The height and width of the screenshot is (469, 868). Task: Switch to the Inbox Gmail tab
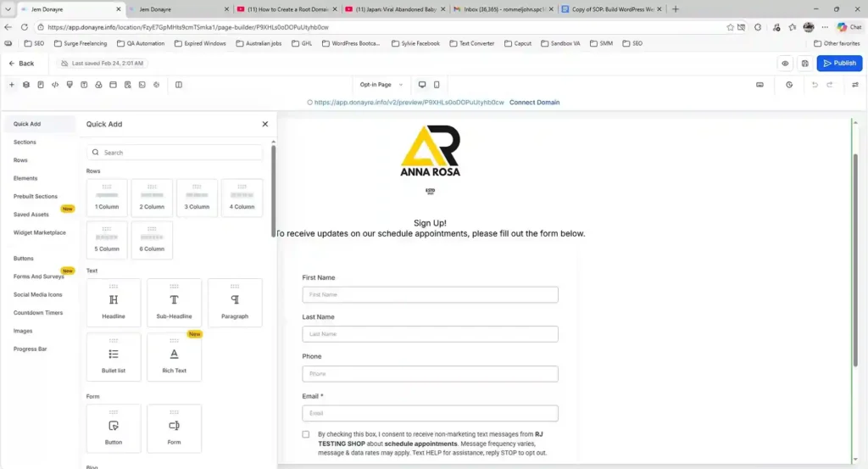click(503, 9)
